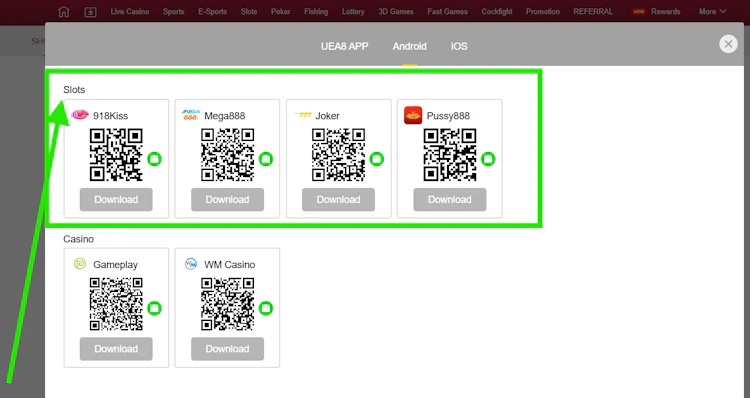Click the Joker label text
Image resolution: width=750 pixels, height=398 pixels.
(328, 116)
